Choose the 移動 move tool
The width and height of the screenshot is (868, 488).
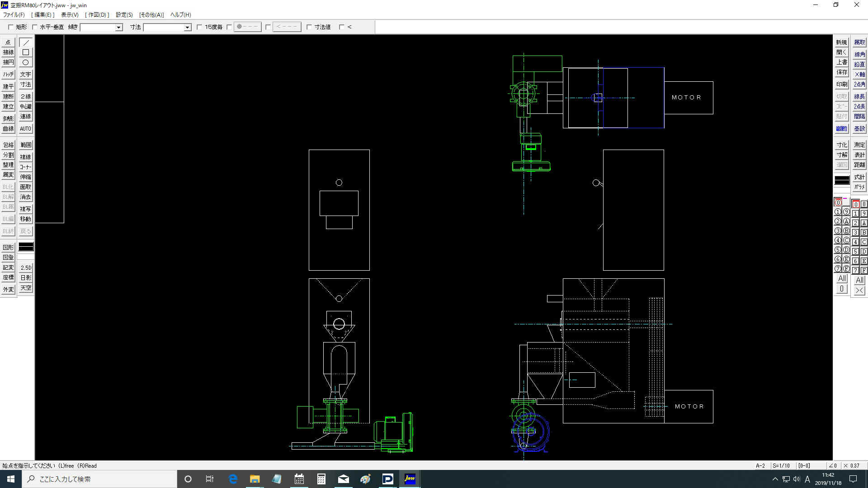(x=26, y=219)
